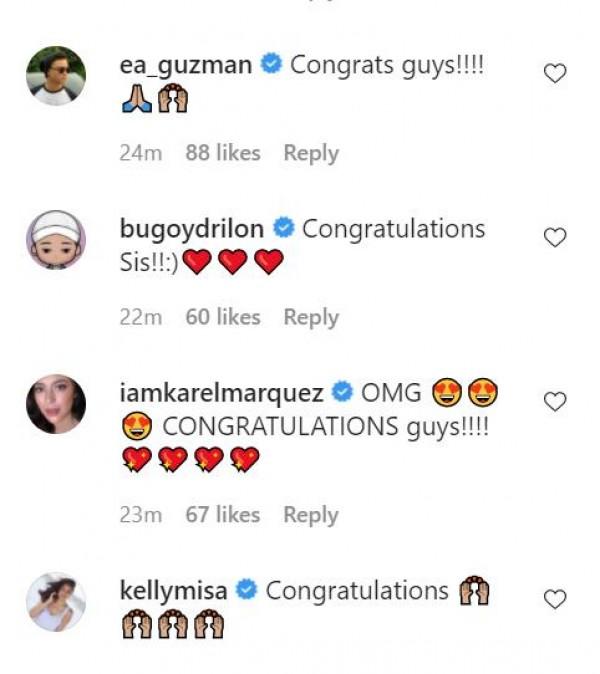
Task: Open the 67 likes count
Action: click(223, 515)
